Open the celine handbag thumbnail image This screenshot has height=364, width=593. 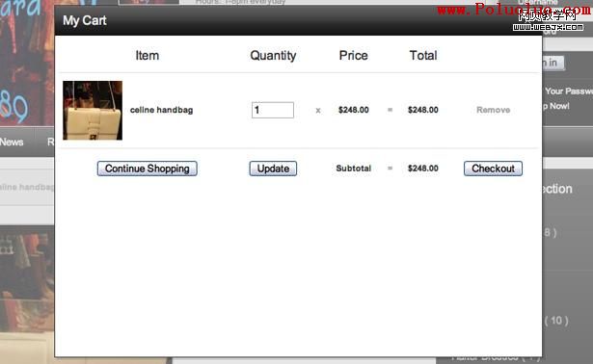pyautogui.click(x=93, y=110)
